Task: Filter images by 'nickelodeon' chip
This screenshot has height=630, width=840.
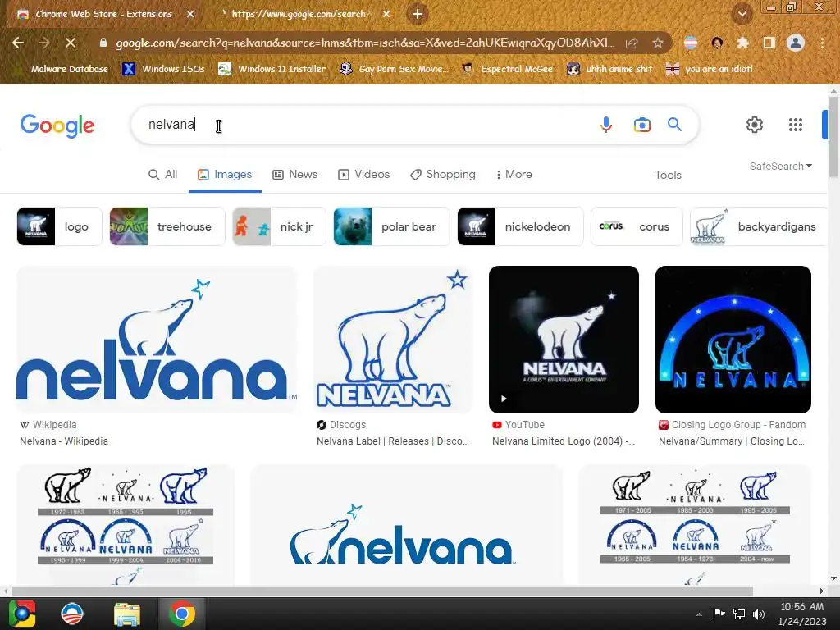Action: pos(520,226)
